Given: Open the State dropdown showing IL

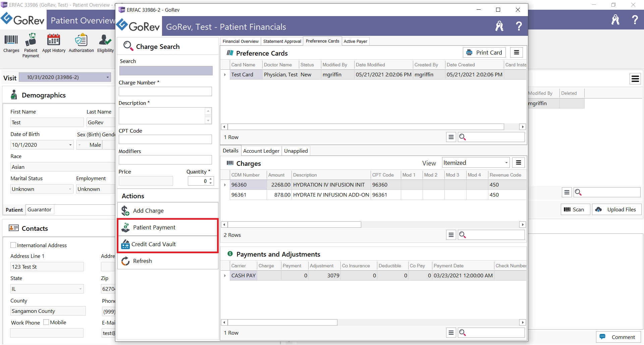Looking at the screenshot, I should (x=81, y=289).
